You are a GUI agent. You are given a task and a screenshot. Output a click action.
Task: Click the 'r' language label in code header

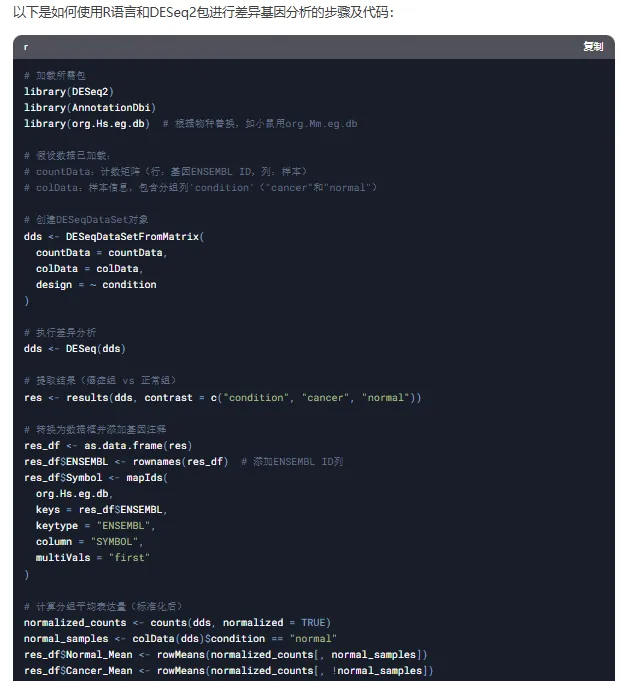click(26, 47)
